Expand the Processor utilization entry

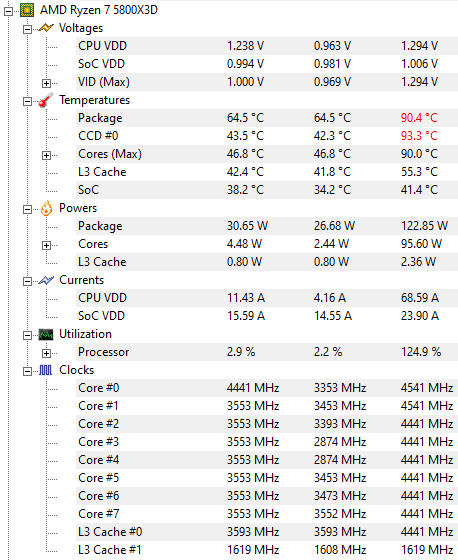tap(46, 353)
